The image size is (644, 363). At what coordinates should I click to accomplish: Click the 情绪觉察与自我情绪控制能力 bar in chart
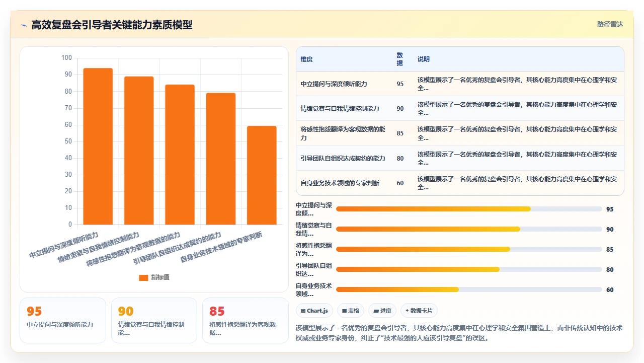click(x=139, y=150)
